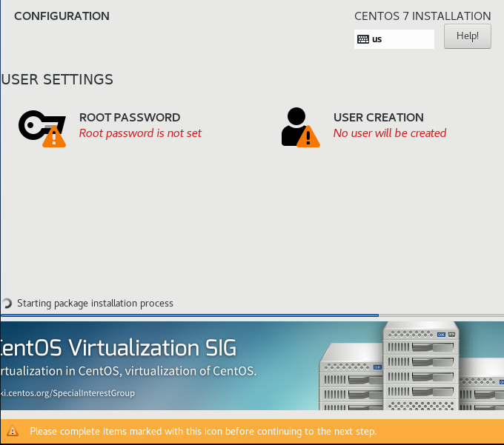Click the keyboard layout icon next to us
The image size is (504, 445).
click(x=363, y=39)
